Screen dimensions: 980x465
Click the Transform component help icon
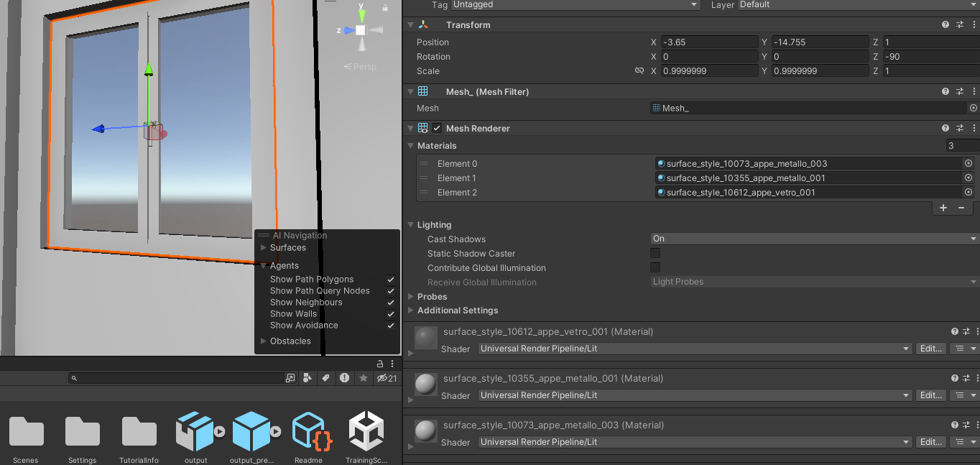[945, 24]
